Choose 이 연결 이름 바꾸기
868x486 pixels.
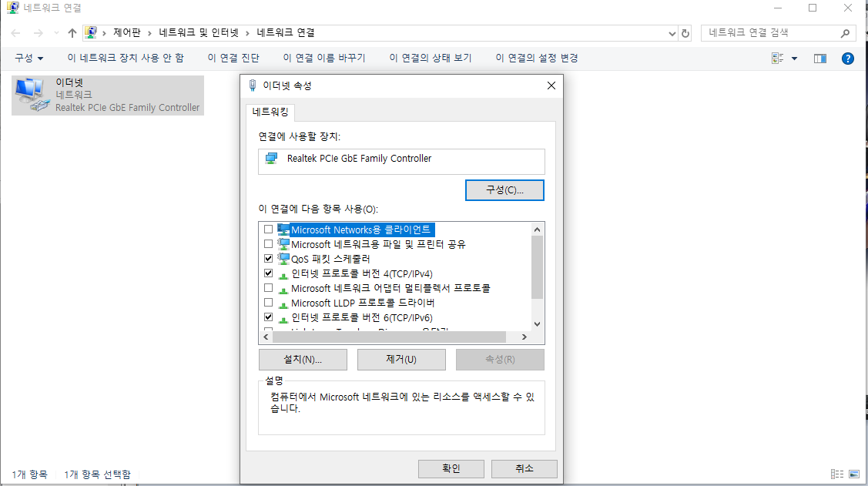323,58
